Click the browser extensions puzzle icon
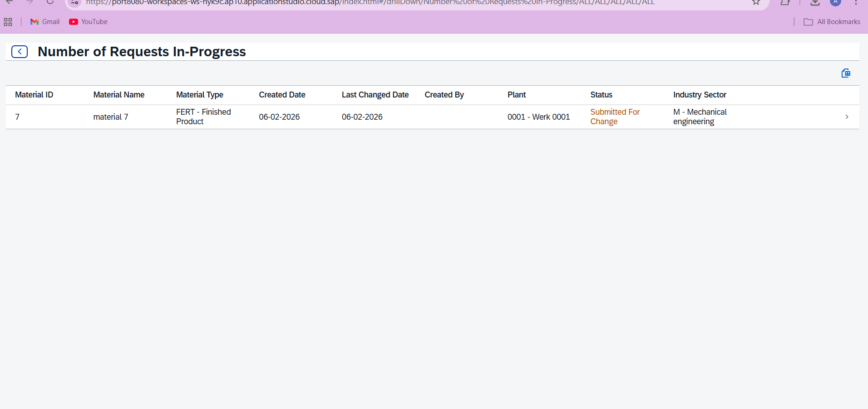The image size is (868, 409). pos(785,2)
